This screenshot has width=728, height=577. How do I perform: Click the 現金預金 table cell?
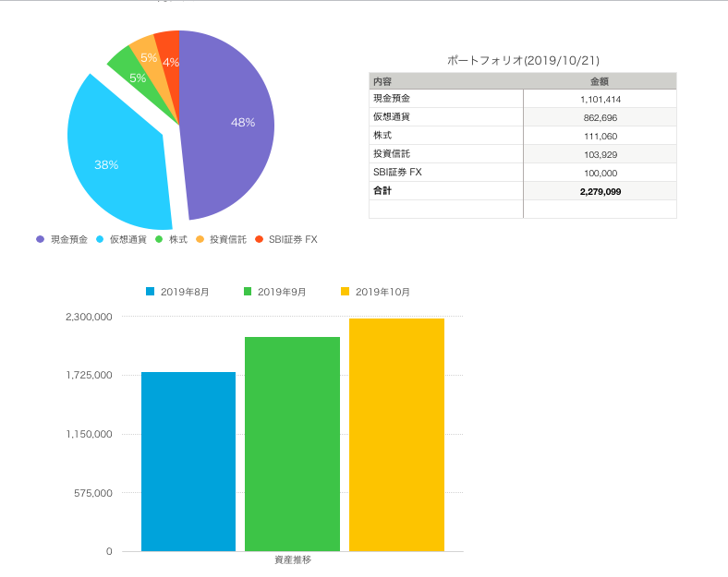[x=446, y=99]
